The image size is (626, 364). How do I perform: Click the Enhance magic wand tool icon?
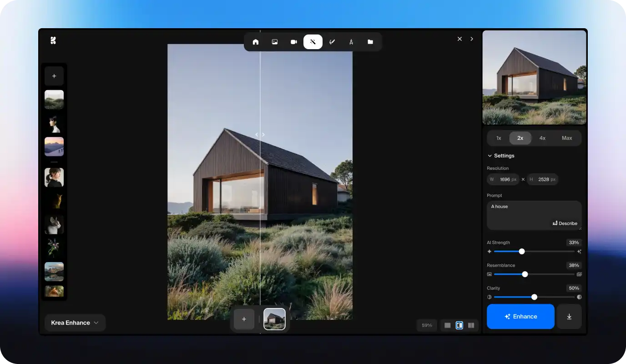click(x=313, y=42)
